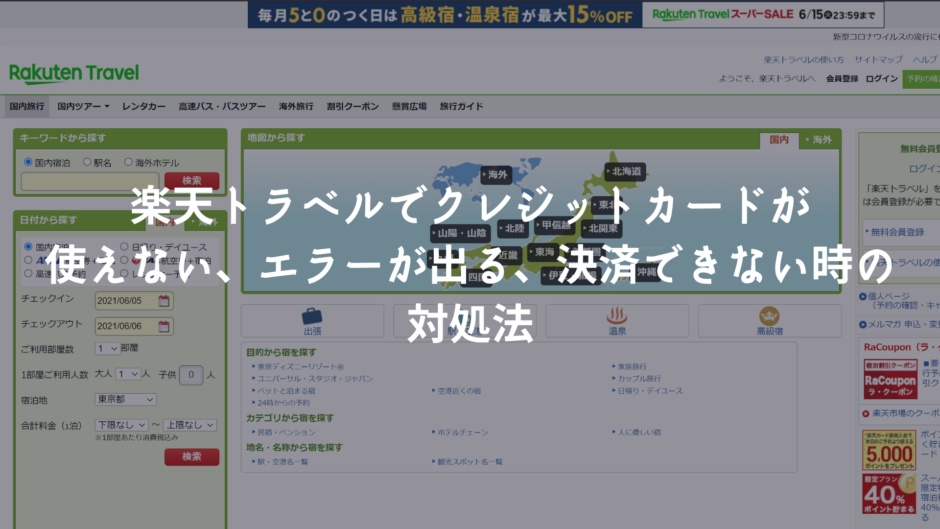Select the 駅名 radio button
This screenshot has width=940, height=529.
click(87, 162)
